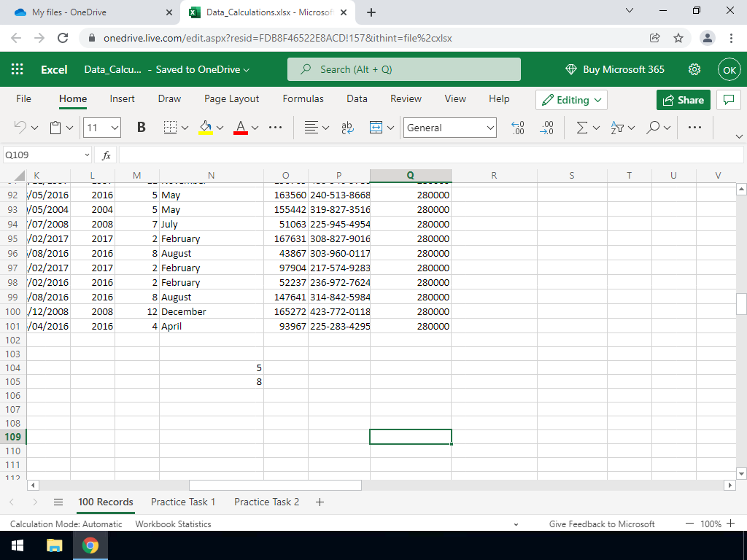
Task: Open the Excel app launcher grid
Action: tap(18, 69)
